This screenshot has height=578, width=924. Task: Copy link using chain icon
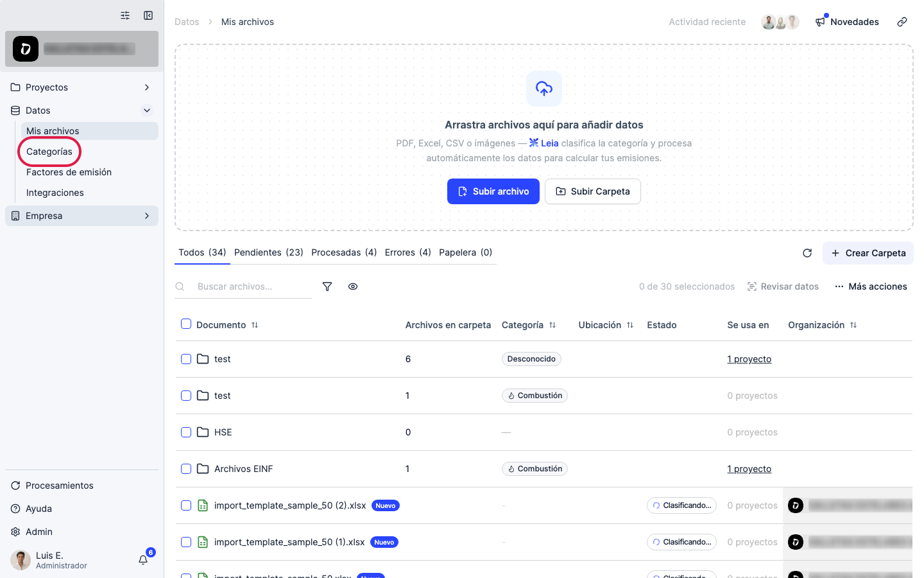click(902, 22)
